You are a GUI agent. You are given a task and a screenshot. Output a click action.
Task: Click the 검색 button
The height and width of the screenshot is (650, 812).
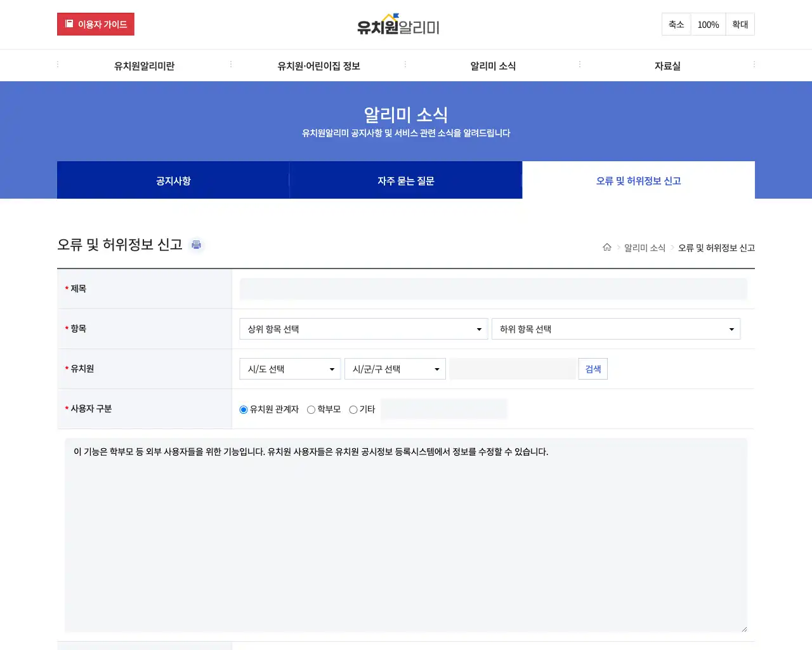(x=593, y=369)
